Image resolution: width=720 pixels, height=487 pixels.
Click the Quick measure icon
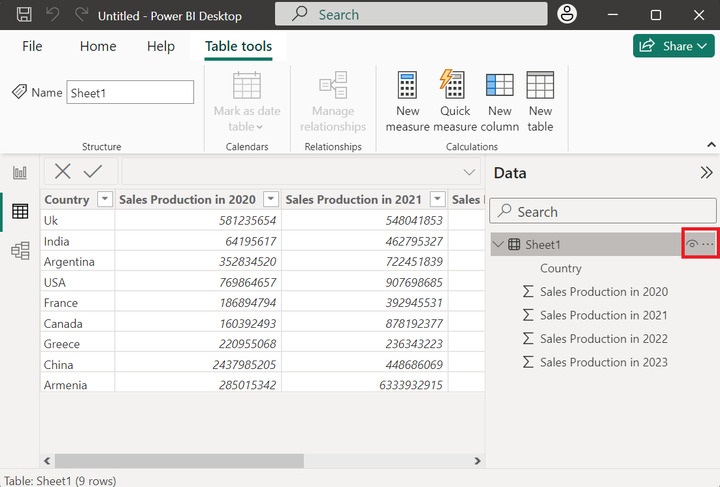click(x=454, y=87)
